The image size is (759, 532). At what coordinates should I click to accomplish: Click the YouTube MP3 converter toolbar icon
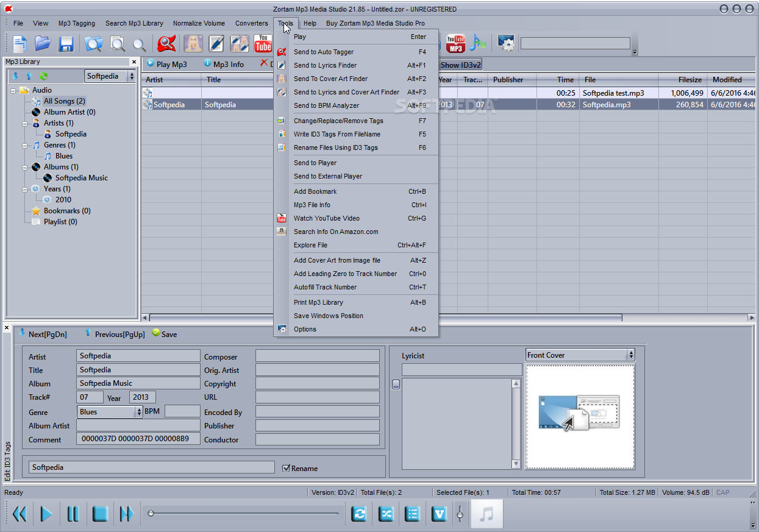point(455,44)
